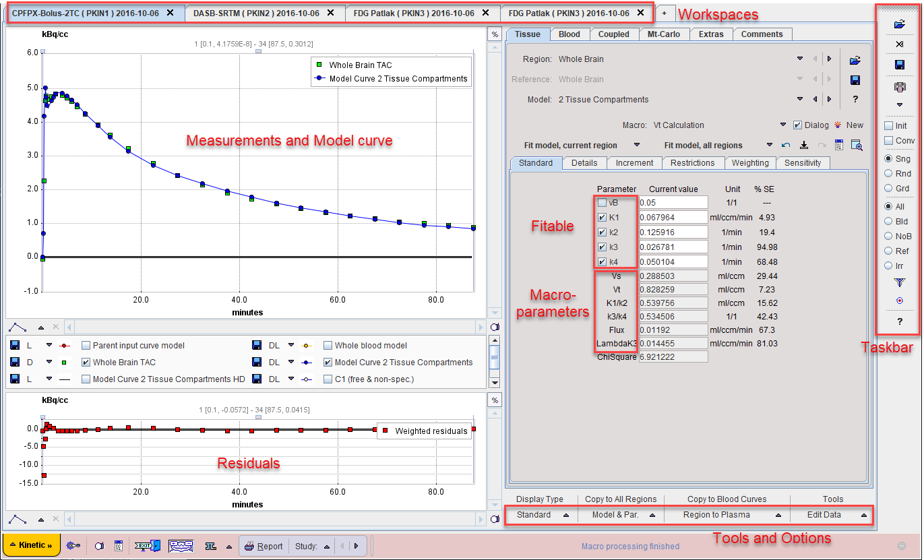
Task: Load model file icon beside Region row
Action: [855, 59]
